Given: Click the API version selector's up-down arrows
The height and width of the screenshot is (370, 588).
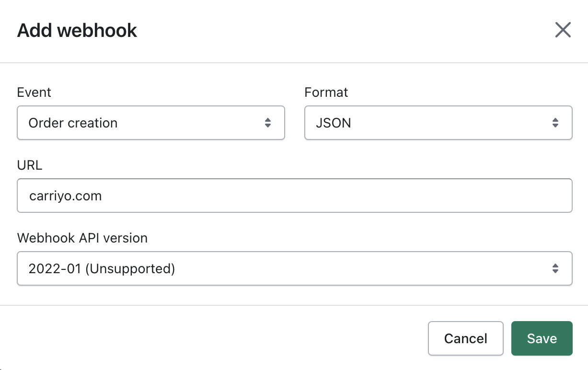Looking at the screenshot, I should pyautogui.click(x=555, y=268).
